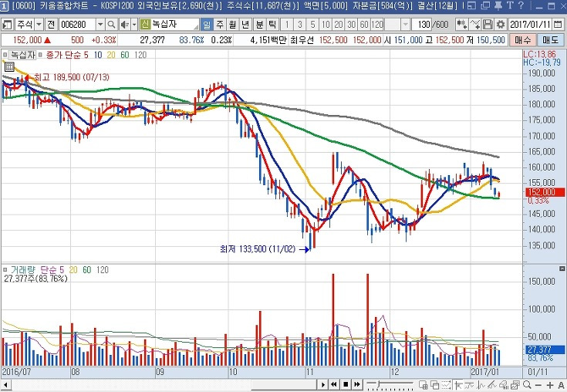Close the 거래량 volume panel with x
The height and width of the screenshot is (392, 567).
(562, 269)
